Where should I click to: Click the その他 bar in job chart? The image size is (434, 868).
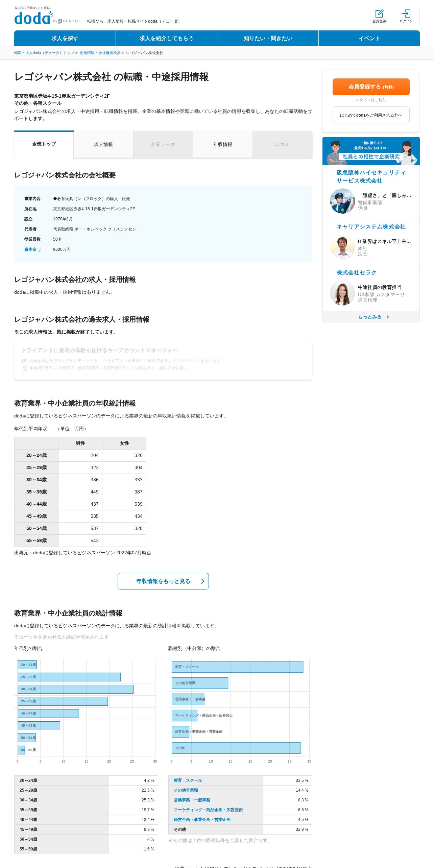(x=236, y=748)
